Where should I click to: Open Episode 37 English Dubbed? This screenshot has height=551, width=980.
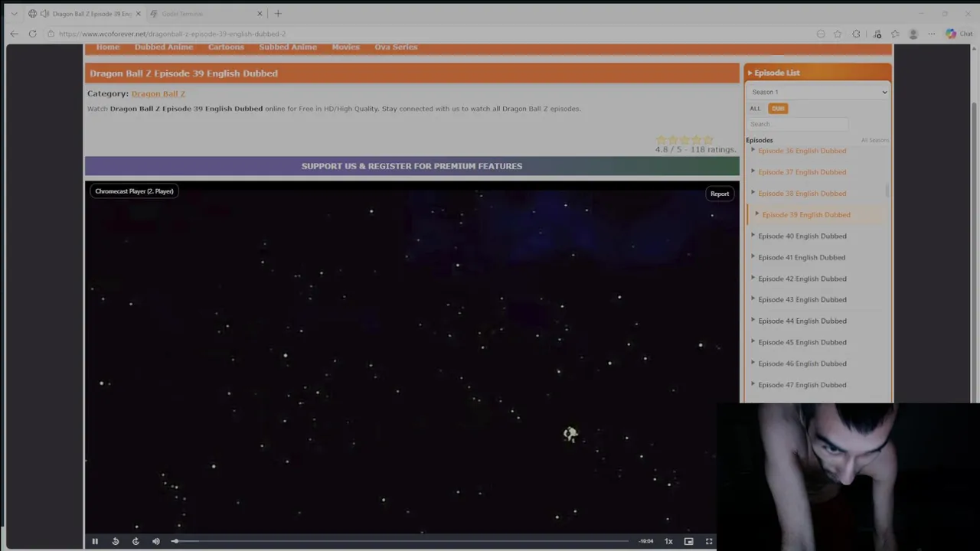coord(802,172)
